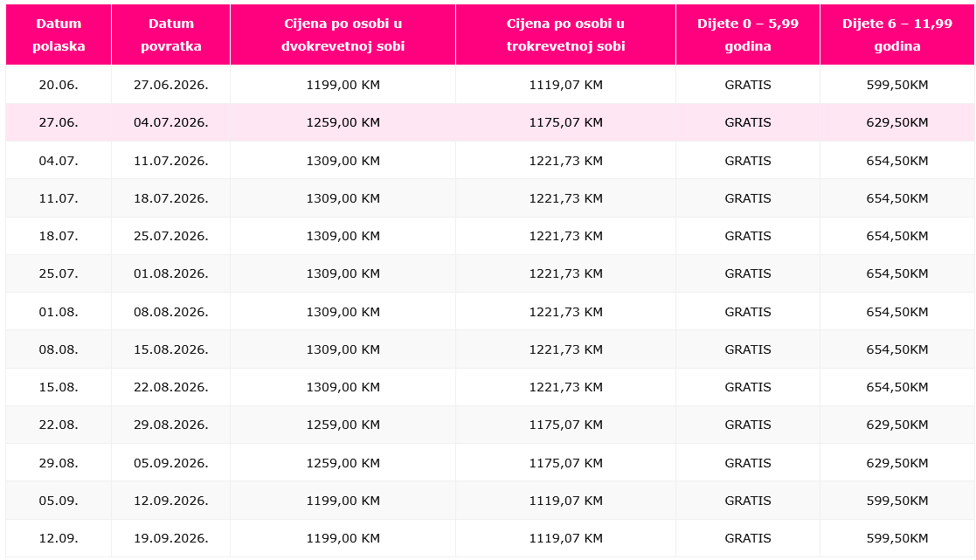Screen dimensions: 976x560
Task: Click the "Datum povratka" column header
Action: [x=170, y=35]
